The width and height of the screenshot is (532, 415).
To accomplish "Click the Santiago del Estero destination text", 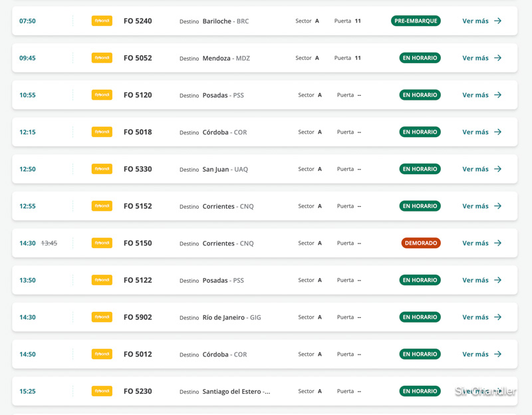I will tap(236, 392).
